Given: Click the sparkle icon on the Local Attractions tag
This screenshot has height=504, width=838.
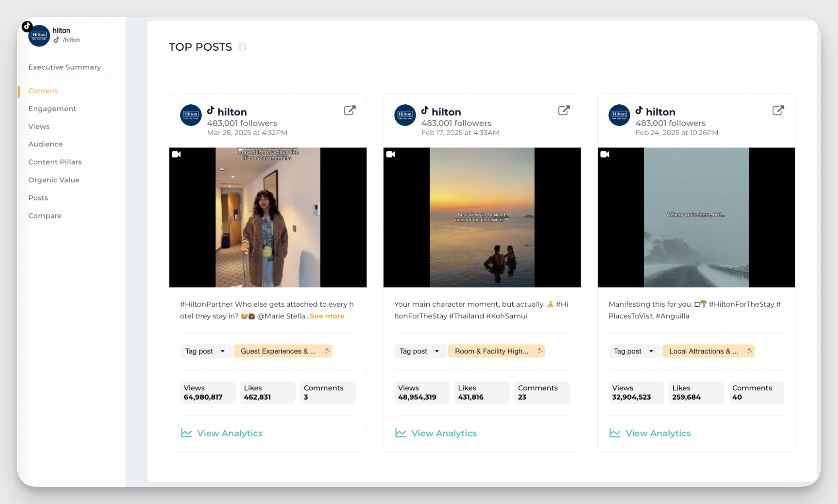Looking at the screenshot, I should (x=750, y=351).
